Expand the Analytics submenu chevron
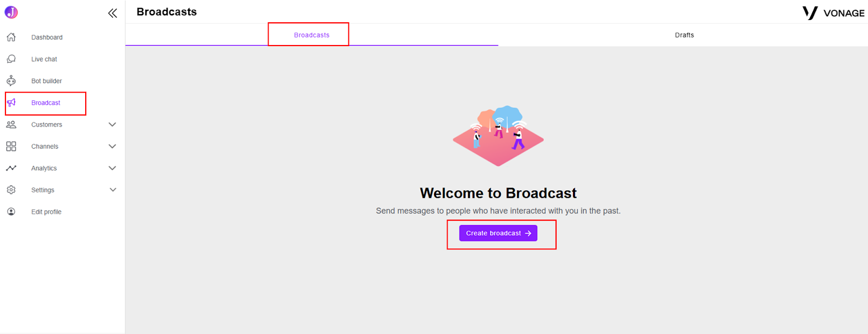868x334 pixels. click(x=112, y=168)
